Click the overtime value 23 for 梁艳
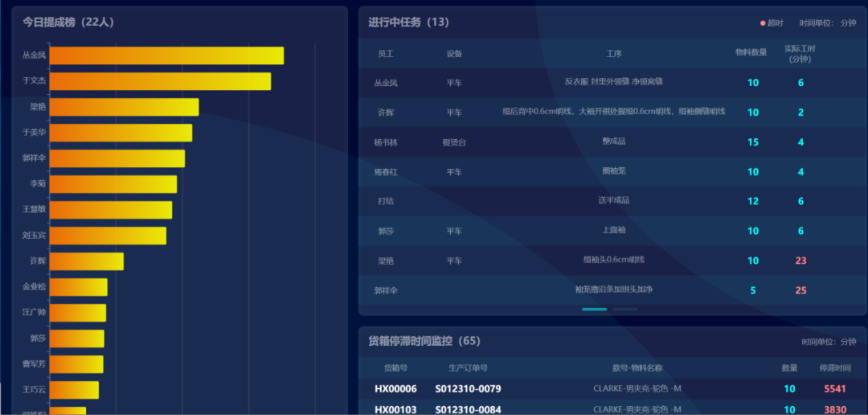Image resolution: width=868 pixels, height=415 pixels. click(x=800, y=261)
